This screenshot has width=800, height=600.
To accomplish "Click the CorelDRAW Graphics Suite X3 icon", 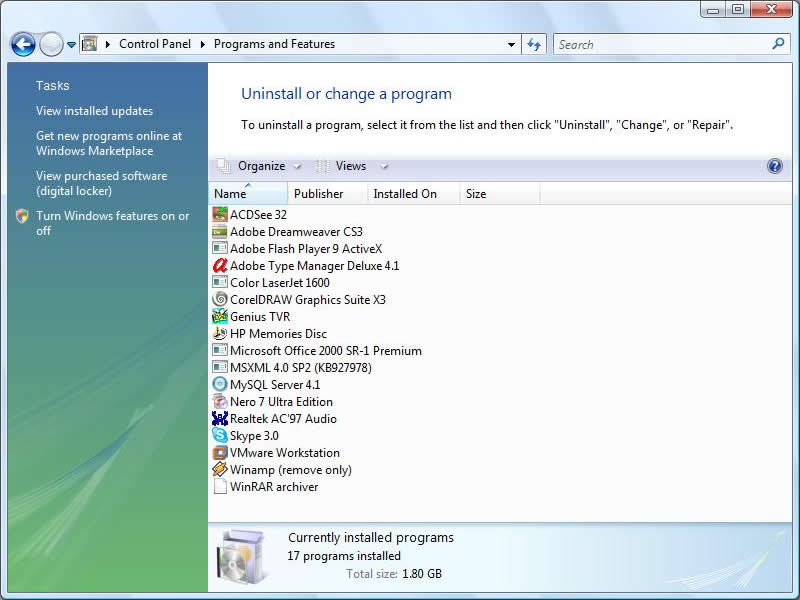I will [220, 299].
